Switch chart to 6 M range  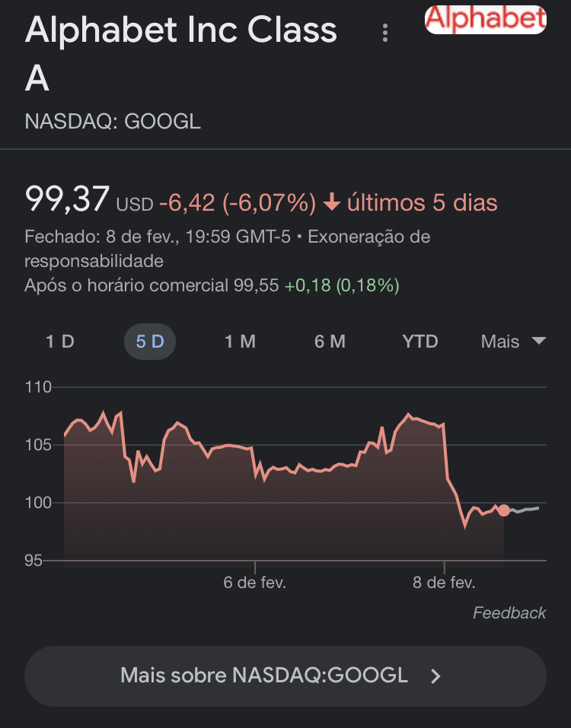[x=330, y=342]
